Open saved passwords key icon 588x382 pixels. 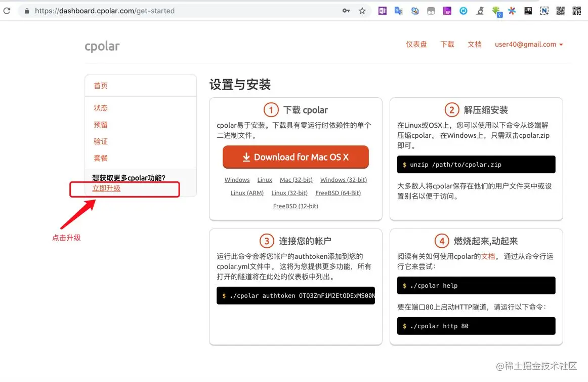click(x=346, y=11)
